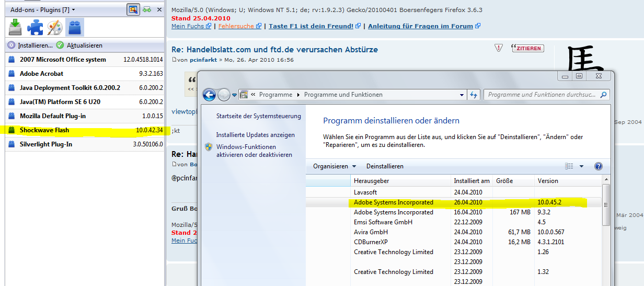The width and height of the screenshot is (644, 286).
Task: Click the sidebar picture-tool icon in Add-ons header
Action: 133,9
